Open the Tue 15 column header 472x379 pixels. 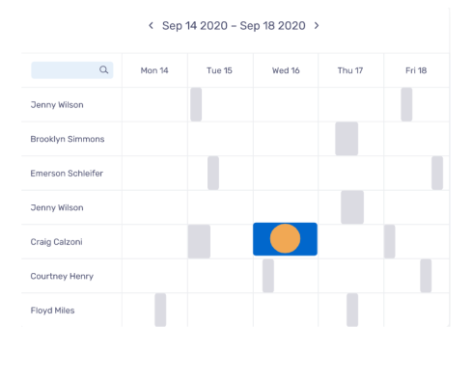[x=219, y=71]
